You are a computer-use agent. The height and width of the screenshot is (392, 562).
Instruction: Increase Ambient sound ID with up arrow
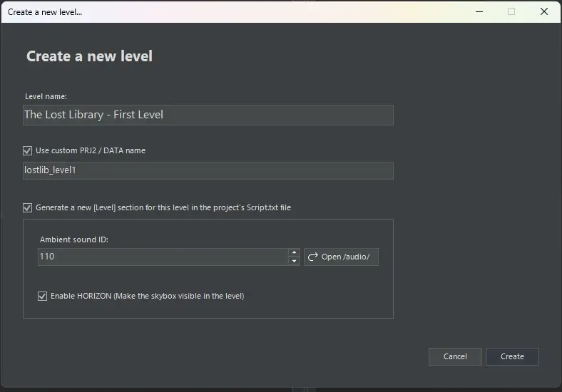(x=294, y=252)
